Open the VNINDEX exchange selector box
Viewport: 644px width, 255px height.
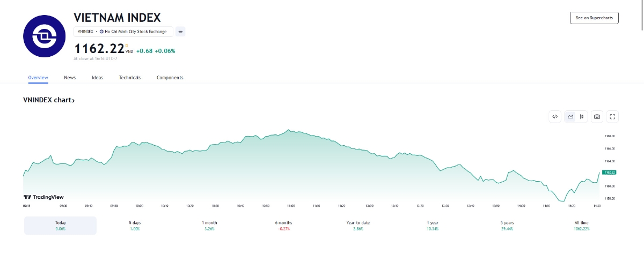point(123,32)
